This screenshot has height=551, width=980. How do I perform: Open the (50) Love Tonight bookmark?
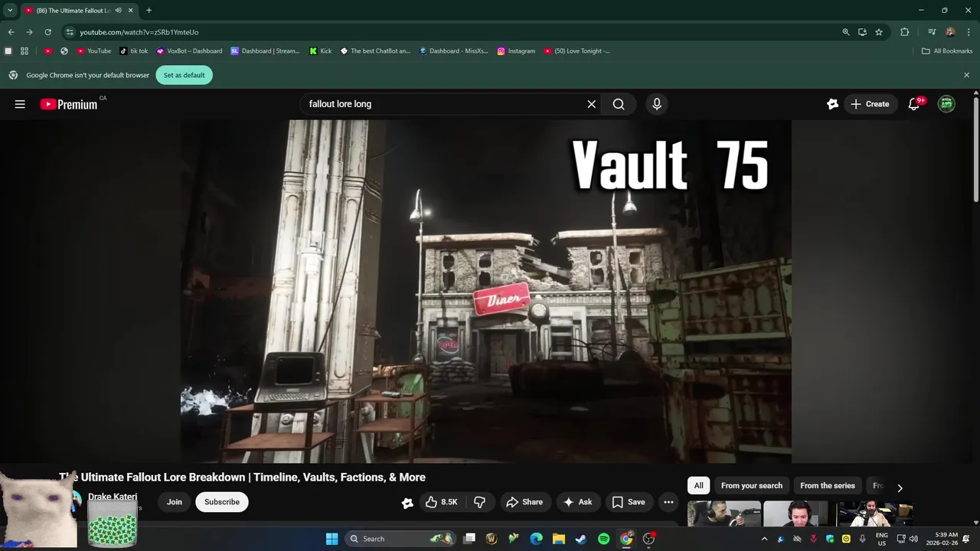click(577, 51)
